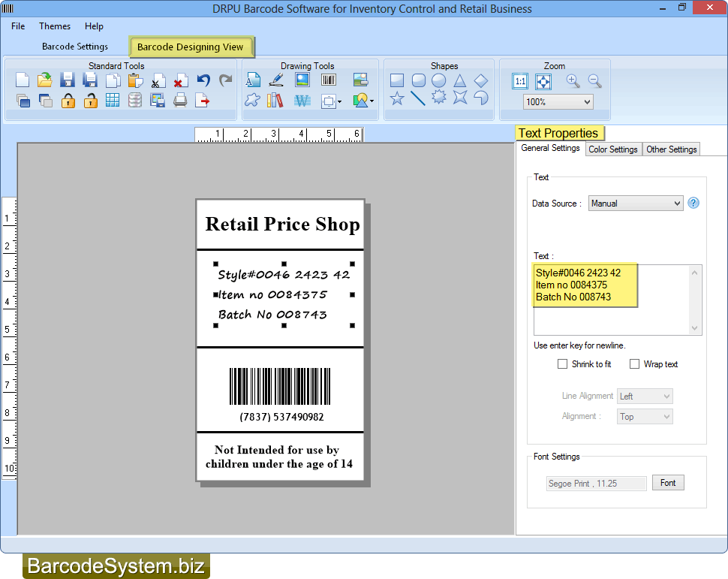Open the Other Settings tab
This screenshot has height=579, width=728.
pyautogui.click(x=672, y=149)
